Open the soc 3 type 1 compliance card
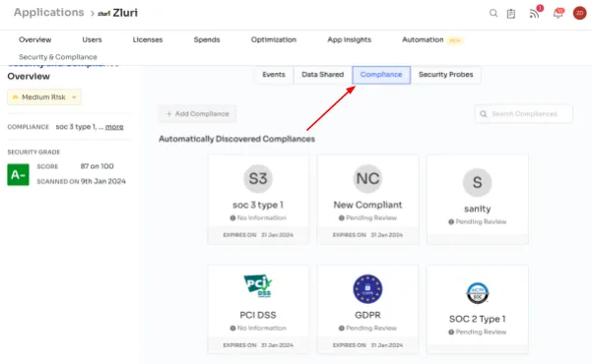Screen dimensions: 592x364 pos(258,199)
